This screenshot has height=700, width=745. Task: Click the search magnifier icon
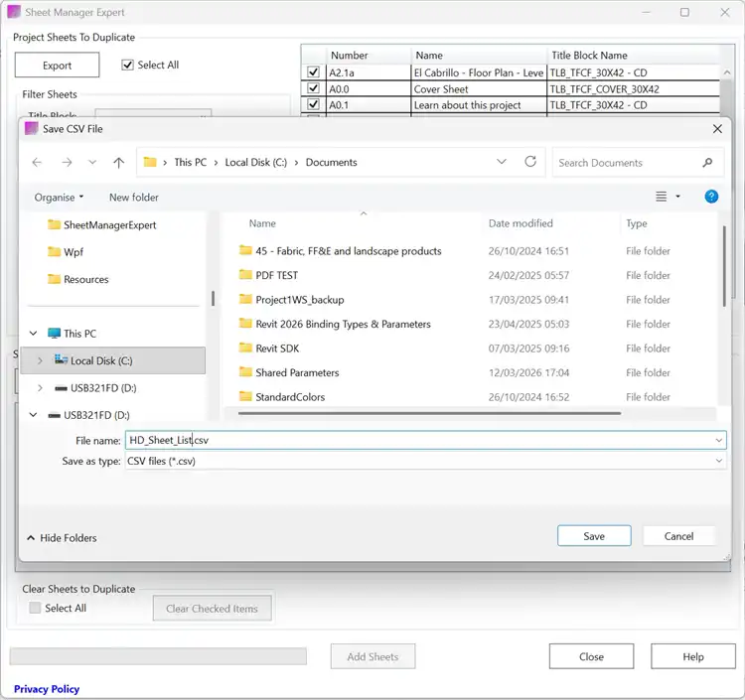coord(707,163)
